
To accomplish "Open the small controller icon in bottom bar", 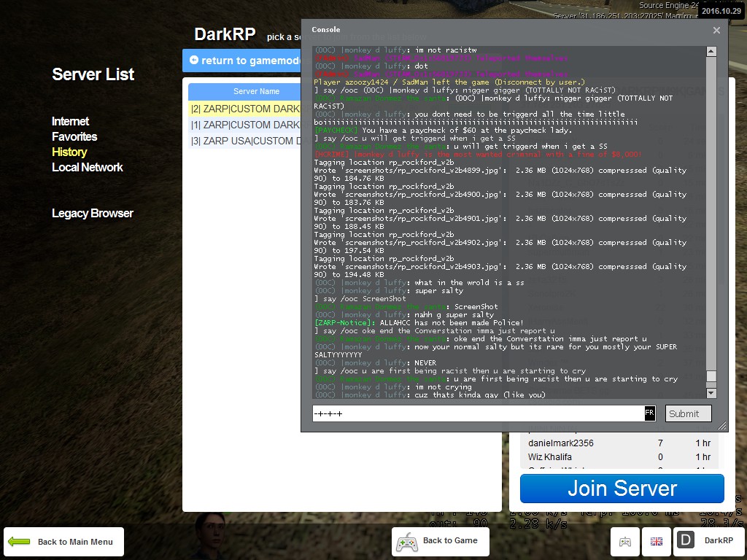I will pyautogui.click(x=625, y=542).
